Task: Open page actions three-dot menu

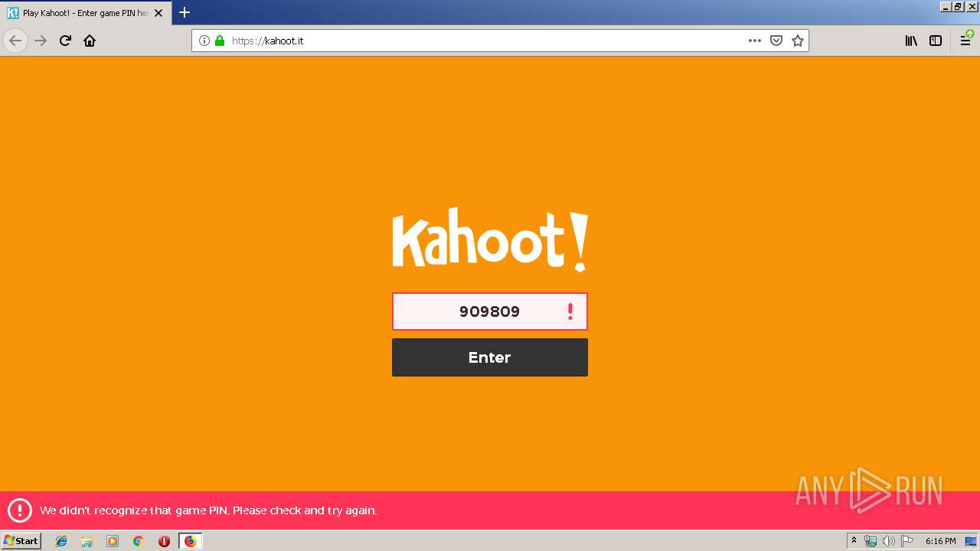Action: [x=755, y=41]
